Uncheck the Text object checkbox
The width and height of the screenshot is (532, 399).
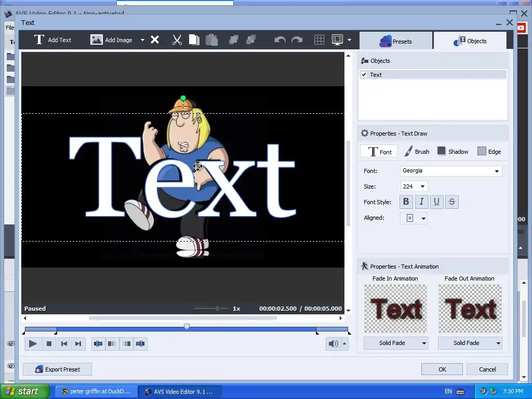(364, 75)
